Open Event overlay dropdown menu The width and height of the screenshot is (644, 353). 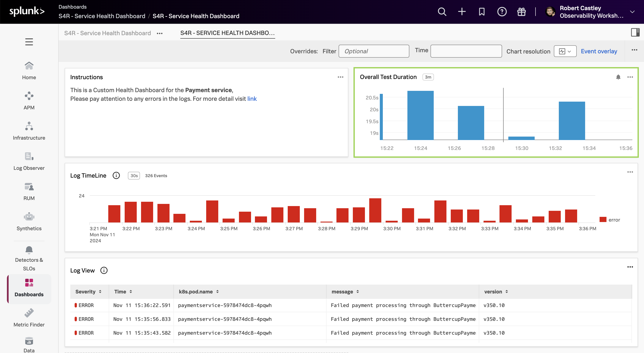coord(599,51)
